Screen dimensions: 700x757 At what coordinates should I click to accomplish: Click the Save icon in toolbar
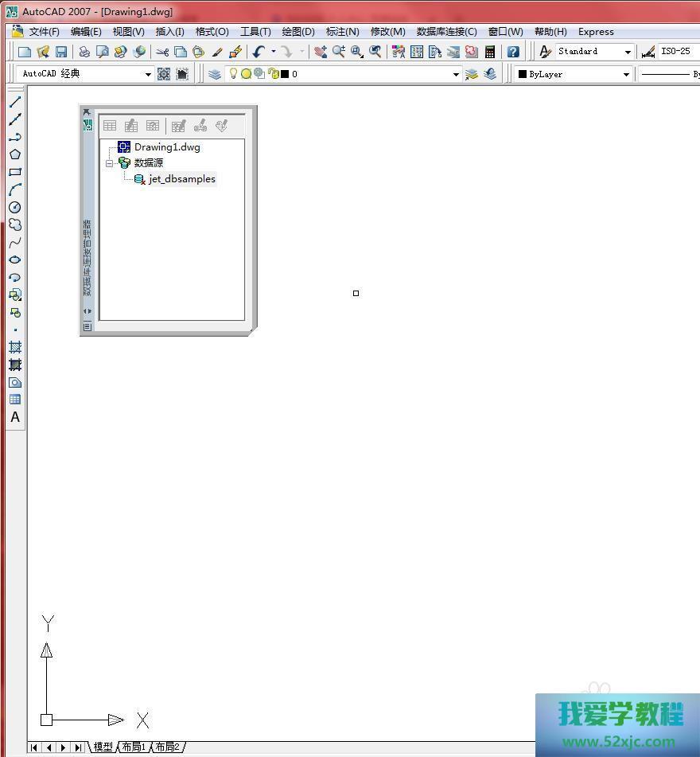coord(61,52)
